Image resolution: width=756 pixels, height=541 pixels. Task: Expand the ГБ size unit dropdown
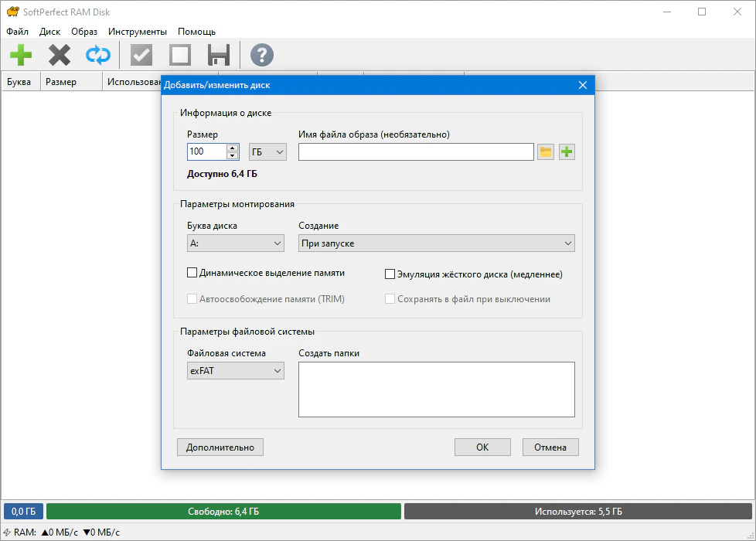268,152
